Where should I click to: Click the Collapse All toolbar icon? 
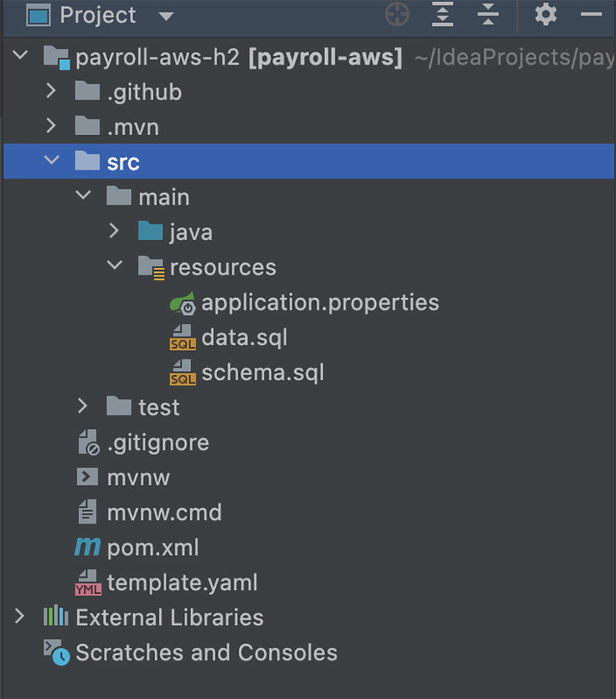[489, 15]
